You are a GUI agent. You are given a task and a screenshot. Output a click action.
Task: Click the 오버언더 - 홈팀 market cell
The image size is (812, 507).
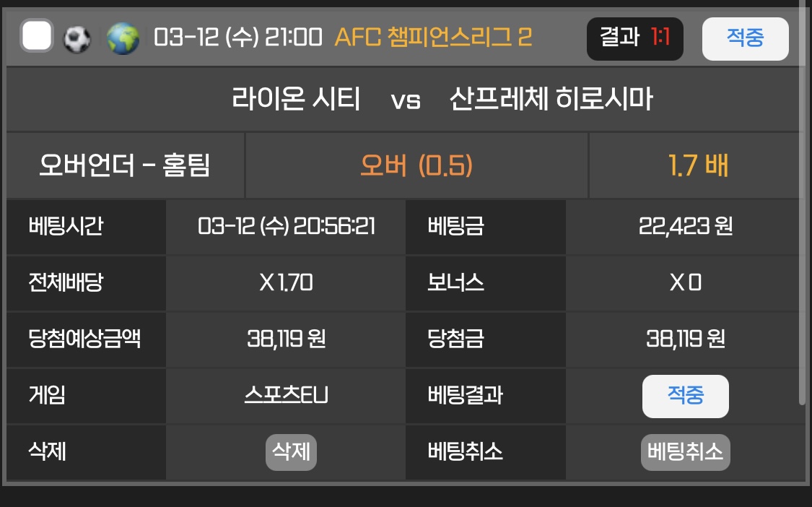click(x=125, y=166)
